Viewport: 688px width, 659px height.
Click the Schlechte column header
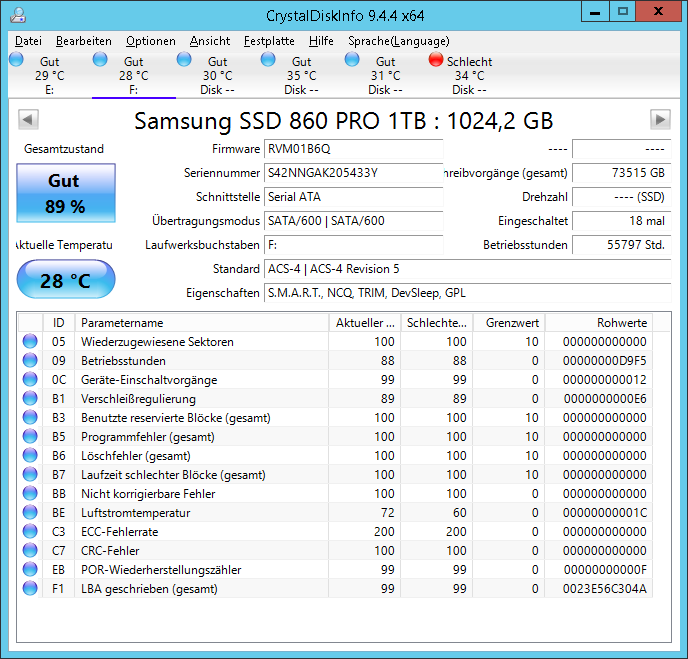pyautogui.click(x=436, y=323)
